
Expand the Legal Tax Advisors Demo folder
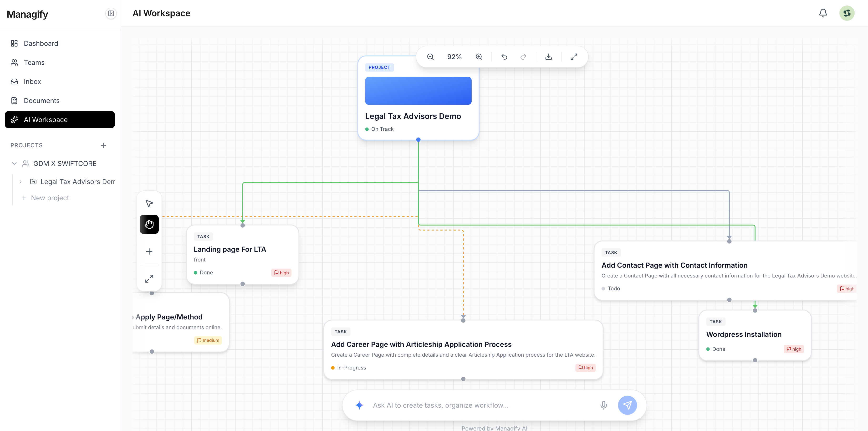20,182
